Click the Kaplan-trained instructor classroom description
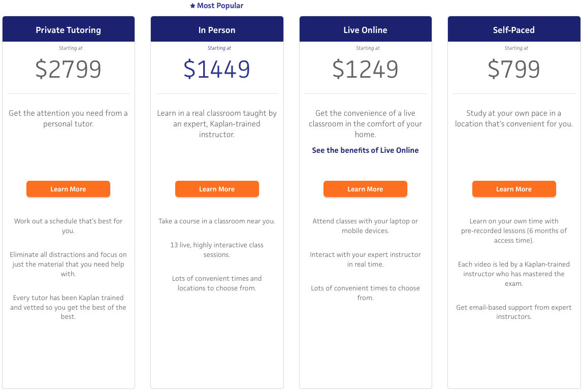582x392 pixels. click(217, 123)
